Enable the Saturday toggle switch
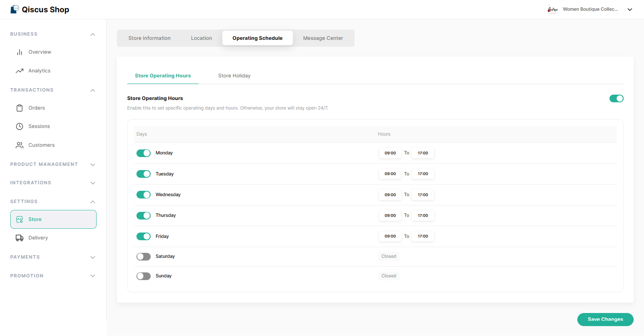The width and height of the screenshot is (644, 336). click(143, 257)
